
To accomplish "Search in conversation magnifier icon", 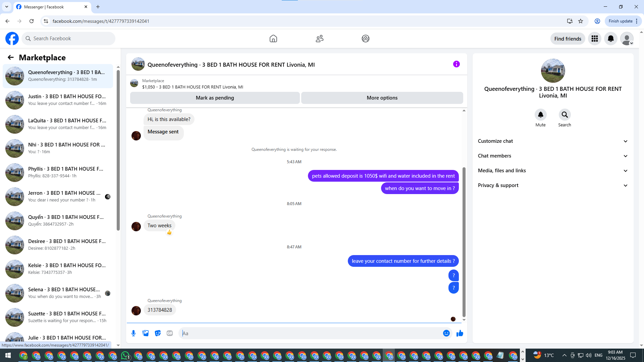I will (x=565, y=115).
